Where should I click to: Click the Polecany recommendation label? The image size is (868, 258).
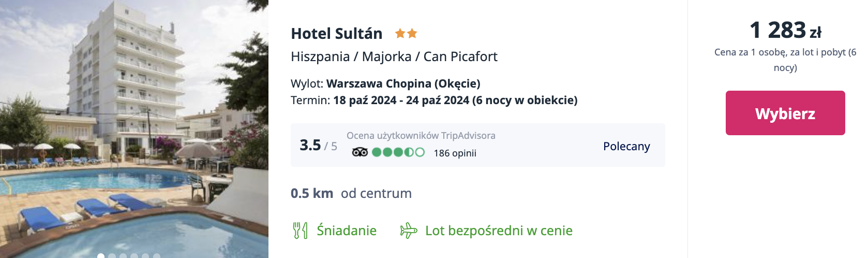[x=626, y=147]
